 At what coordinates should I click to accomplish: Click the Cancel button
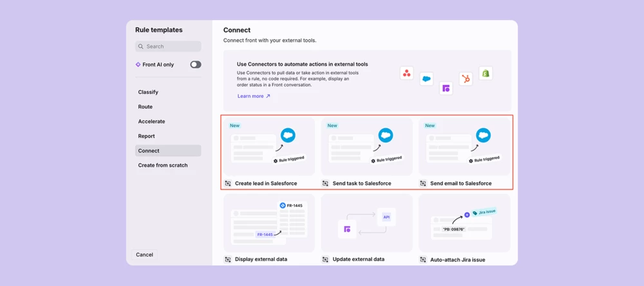[x=144, y=255]
